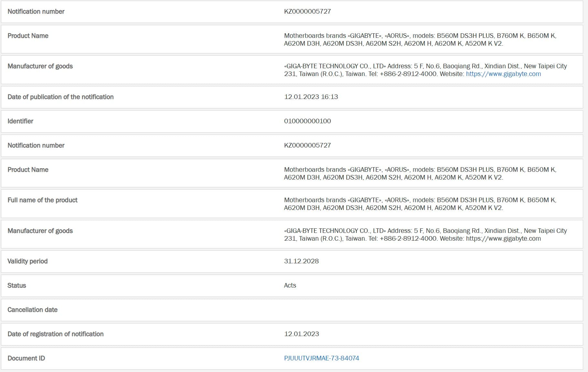Select the validity date 31.12.2028
Screen dimensions: 588x372
[x=301, y=261]
